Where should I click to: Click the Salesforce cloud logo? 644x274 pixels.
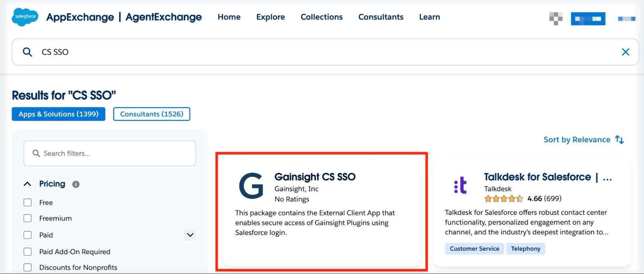tap(25, 17)
